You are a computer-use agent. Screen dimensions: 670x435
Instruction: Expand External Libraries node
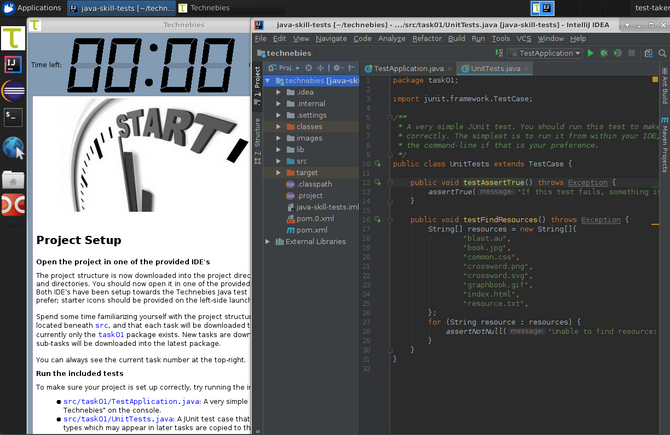[267, 241]
